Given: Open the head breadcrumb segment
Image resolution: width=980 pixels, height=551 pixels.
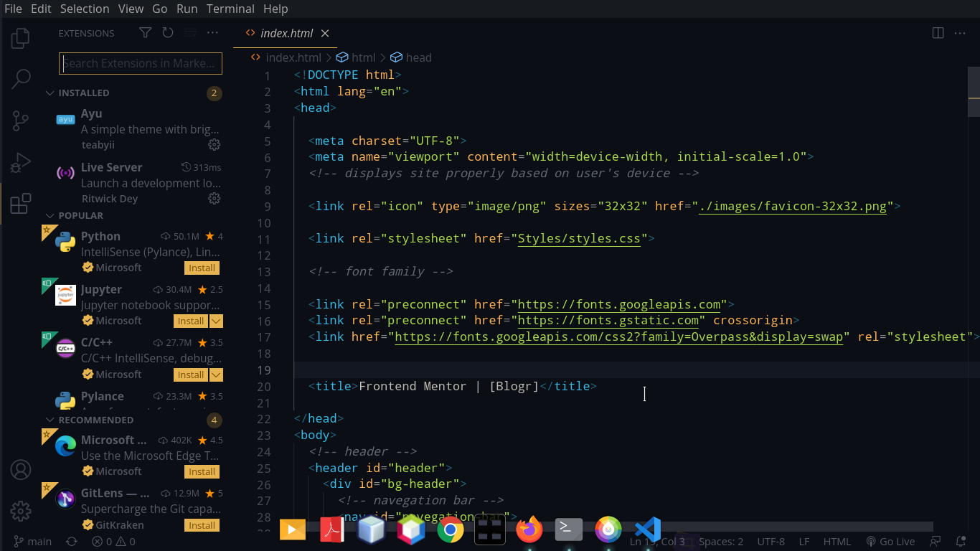Looking at the screenshot, I should pyautogui.click(x=411, y=57).
